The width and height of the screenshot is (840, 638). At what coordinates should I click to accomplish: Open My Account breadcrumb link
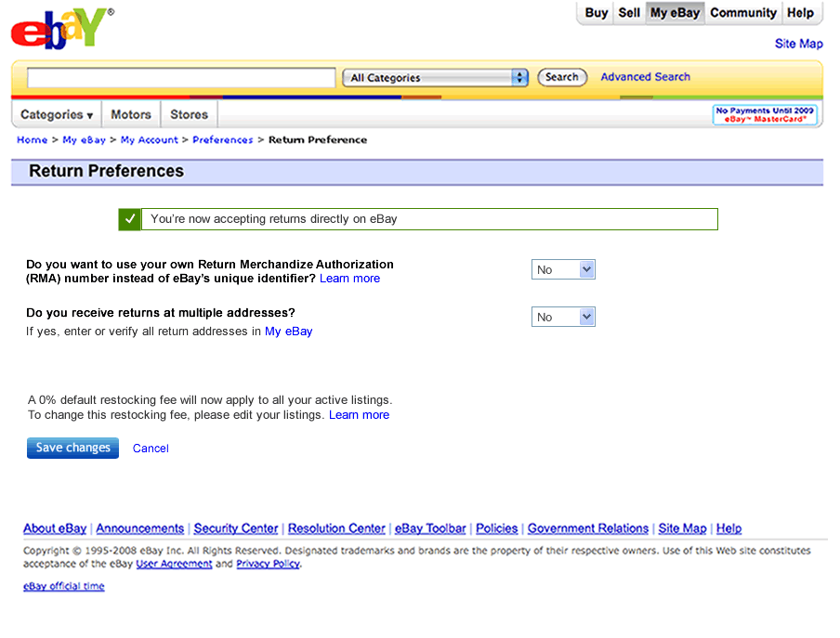pyautogui.click(x=149, y=139)
